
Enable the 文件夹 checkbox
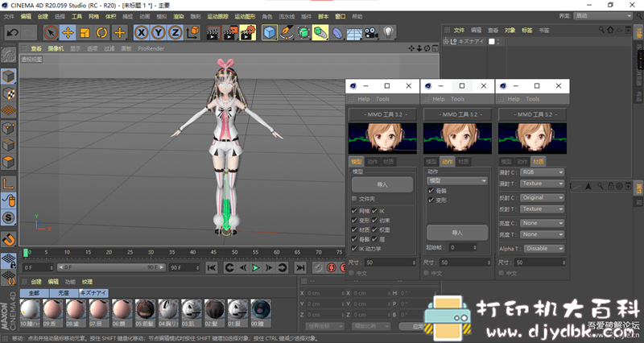(354, 199)
